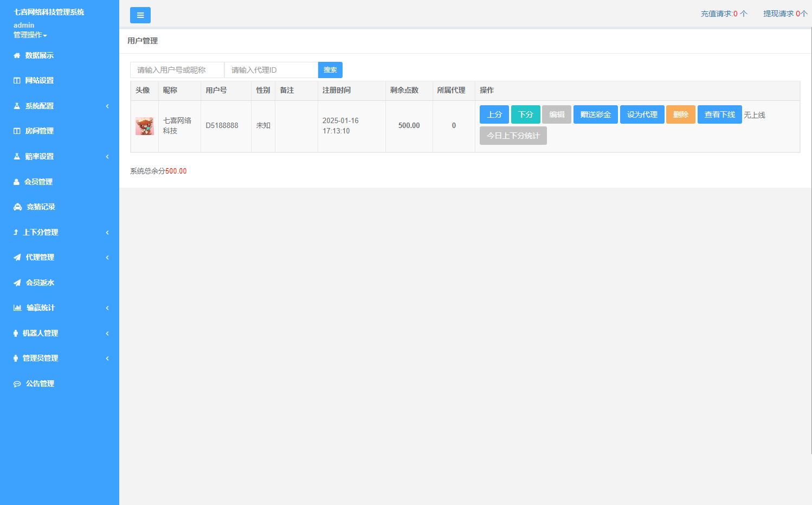Image resolution: width=812 pixels, height=505 pixels.
Task: Open the 管理操作 admin dropdown
Action: [x=30, y=35]
